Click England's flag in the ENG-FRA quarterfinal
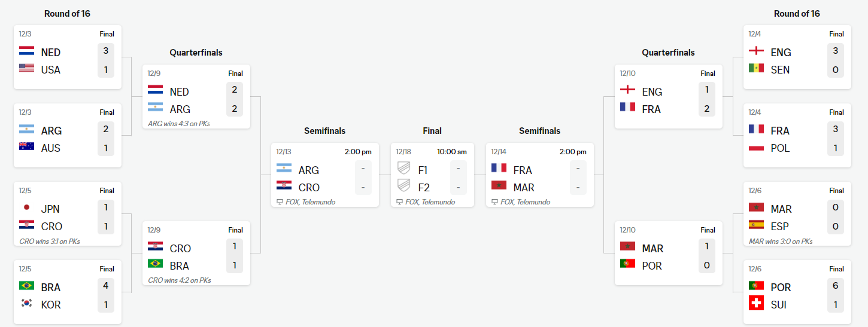868x327 pixels. tap(627, 90)
